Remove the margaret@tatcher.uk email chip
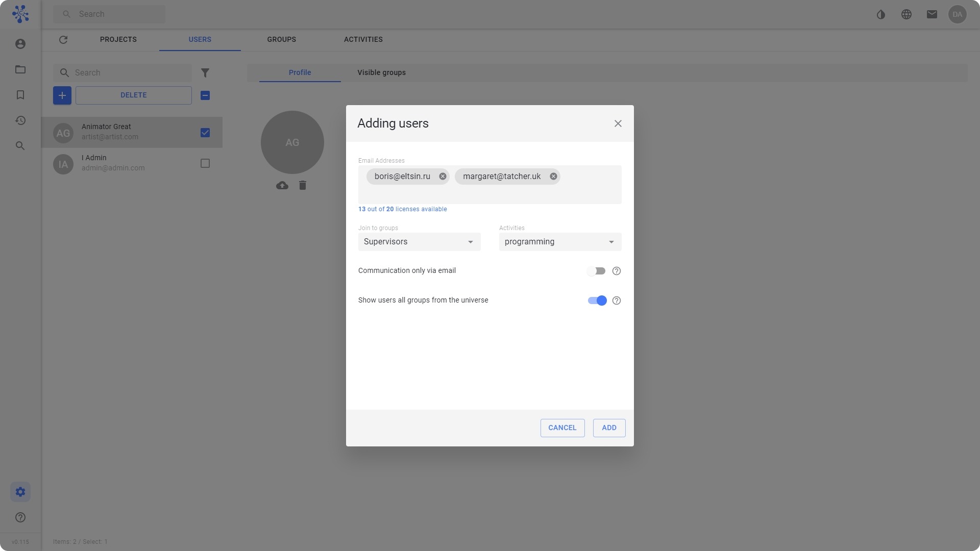Viewport: 980px width, 551px height. click(553, 177)
